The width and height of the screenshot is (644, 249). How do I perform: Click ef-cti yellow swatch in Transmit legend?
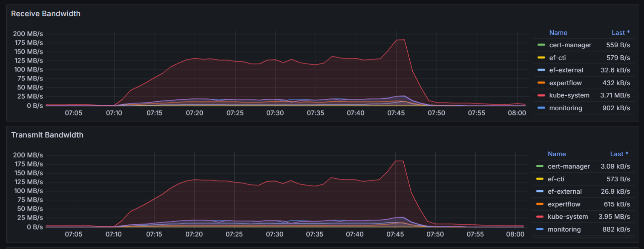coord(540,179)
